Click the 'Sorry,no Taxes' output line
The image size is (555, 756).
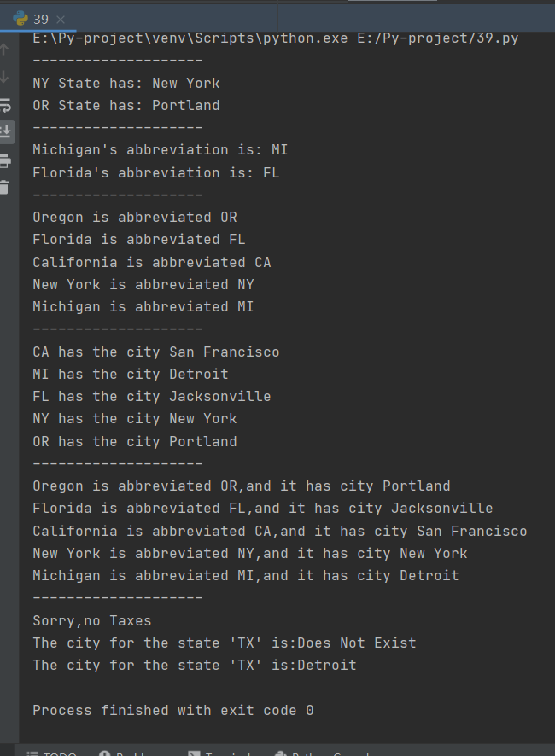(x=92, y=620)
